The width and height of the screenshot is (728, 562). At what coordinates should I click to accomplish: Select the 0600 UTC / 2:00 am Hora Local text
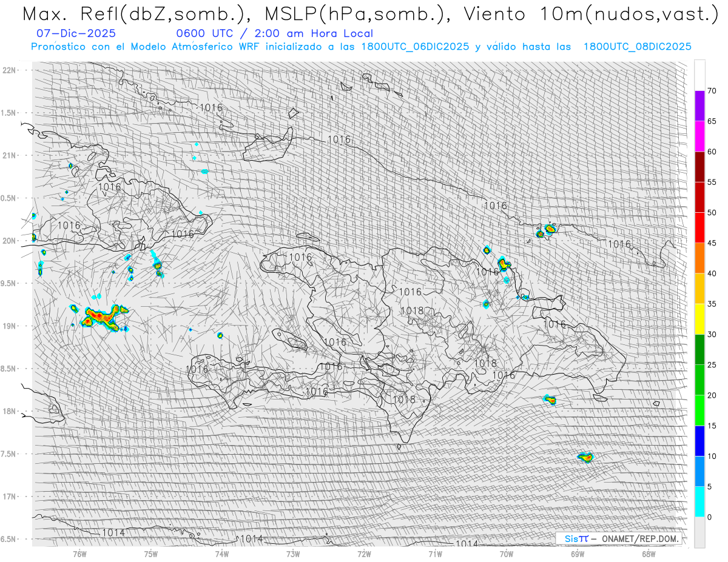[x=274, y=33]
